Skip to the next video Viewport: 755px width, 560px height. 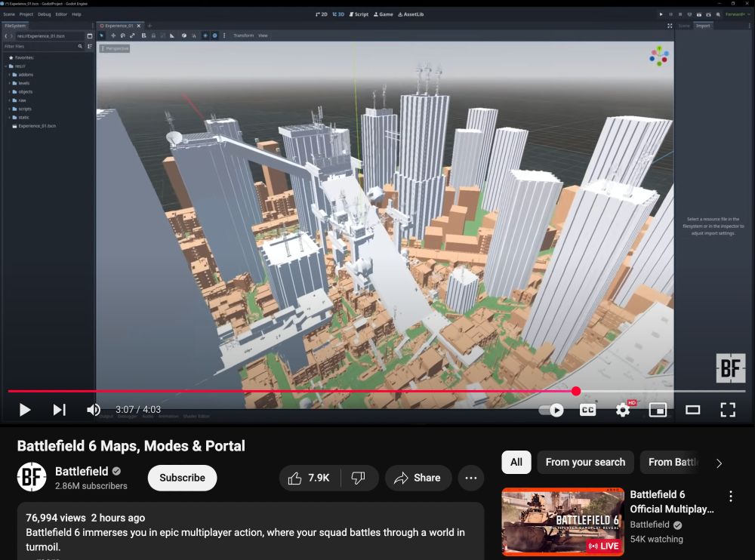point(59,410)
